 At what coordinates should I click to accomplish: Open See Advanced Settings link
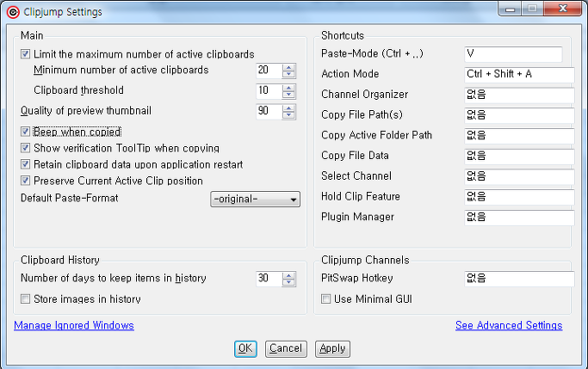tap(509, 325)
